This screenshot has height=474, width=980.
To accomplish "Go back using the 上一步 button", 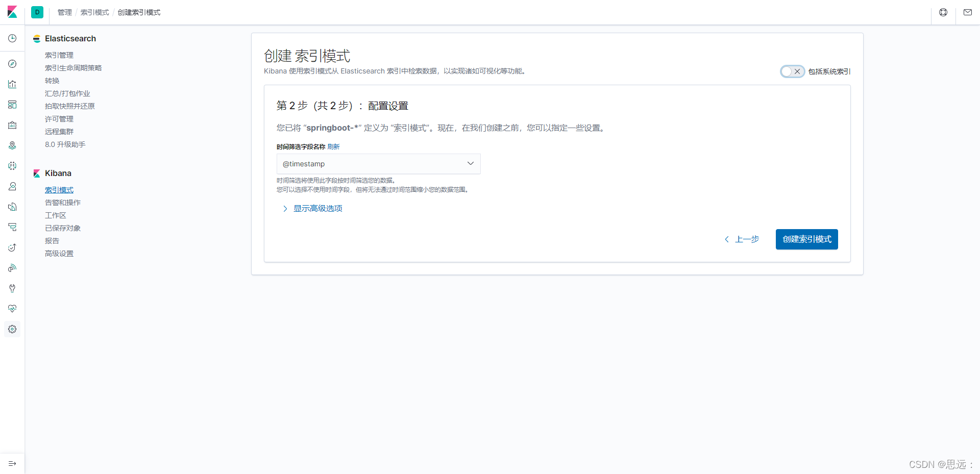I will (x=742, y=239).
